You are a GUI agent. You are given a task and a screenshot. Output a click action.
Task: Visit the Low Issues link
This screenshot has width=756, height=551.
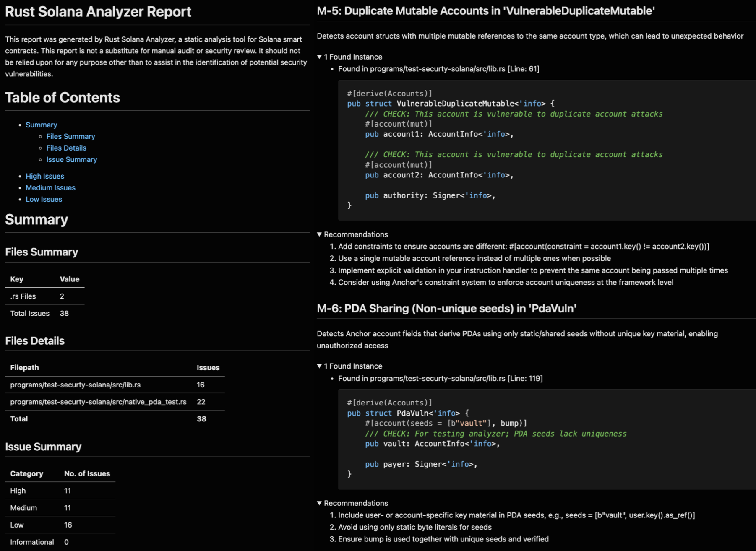(44, 199)
